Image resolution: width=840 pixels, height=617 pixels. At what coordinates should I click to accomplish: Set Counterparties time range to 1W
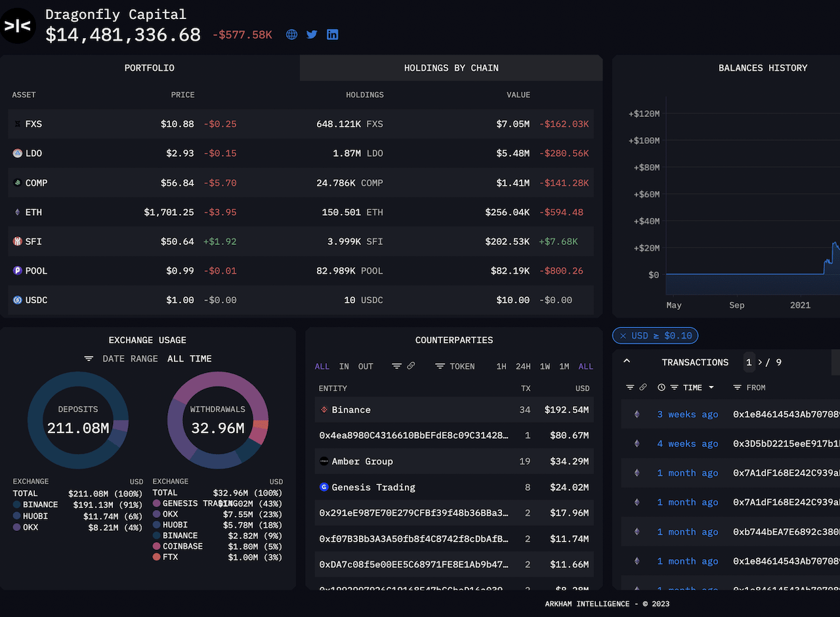[x=545, y=366]
